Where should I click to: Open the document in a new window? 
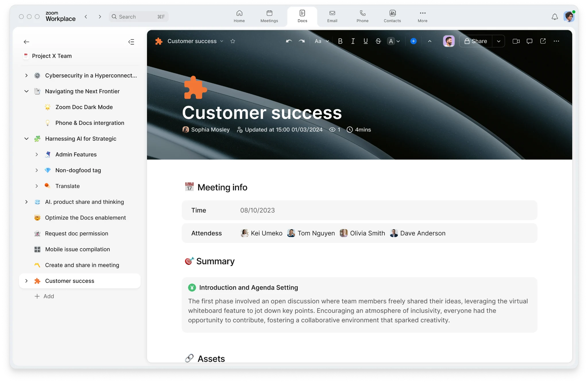tap(543, 41)
